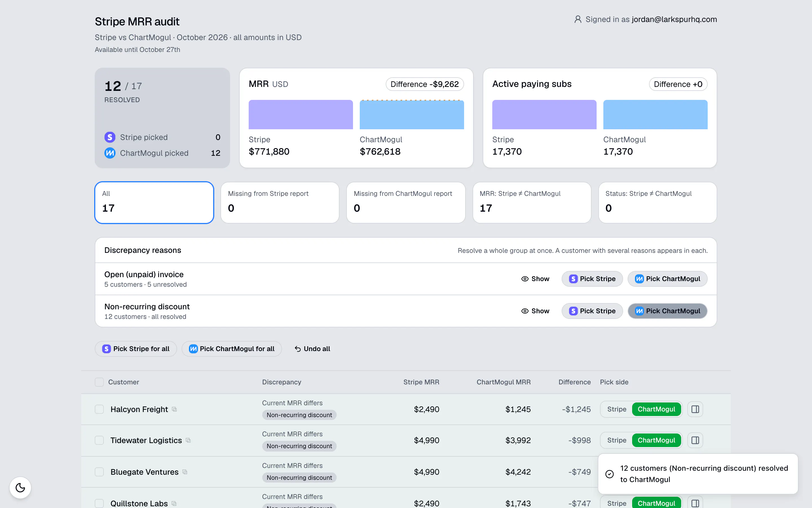
Task: Switch Quillstone Labs pick to Stripe
Action: pos(616,503)
